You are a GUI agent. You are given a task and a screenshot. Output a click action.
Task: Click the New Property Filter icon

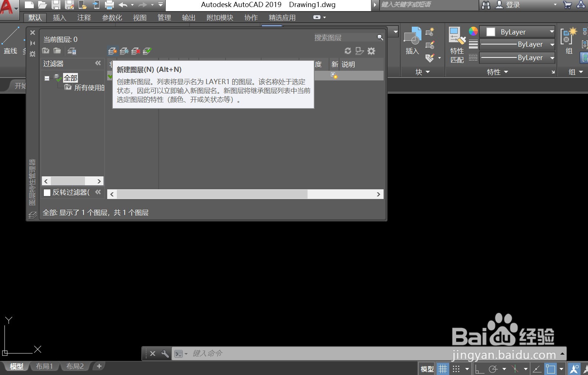tap(46, 51)
